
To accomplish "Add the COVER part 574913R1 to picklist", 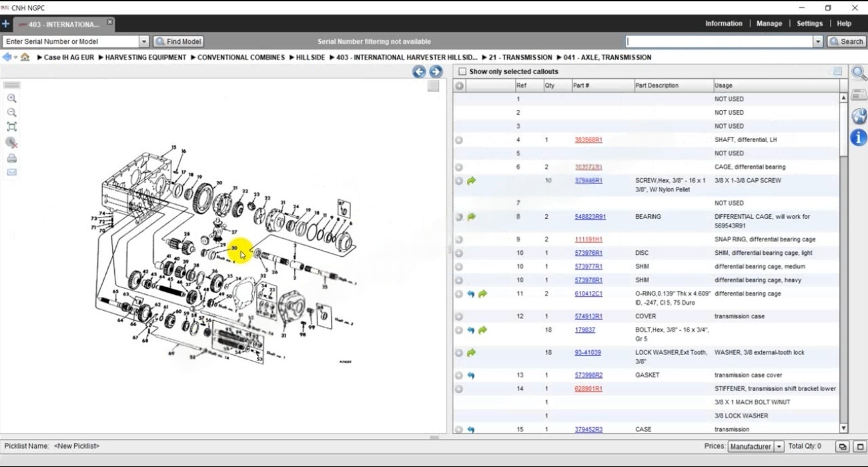I will pos(459,316).
